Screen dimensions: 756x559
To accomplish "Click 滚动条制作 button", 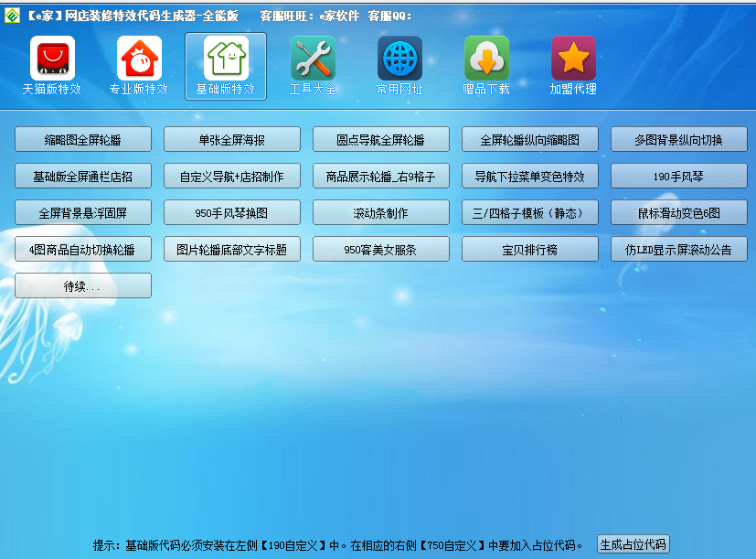I will pyautogui.click(x=381, y=213).
